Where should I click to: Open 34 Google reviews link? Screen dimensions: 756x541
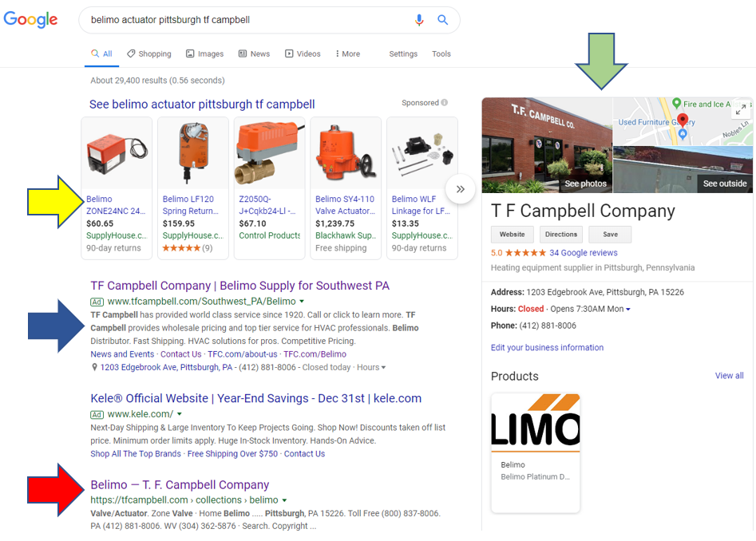584,253
